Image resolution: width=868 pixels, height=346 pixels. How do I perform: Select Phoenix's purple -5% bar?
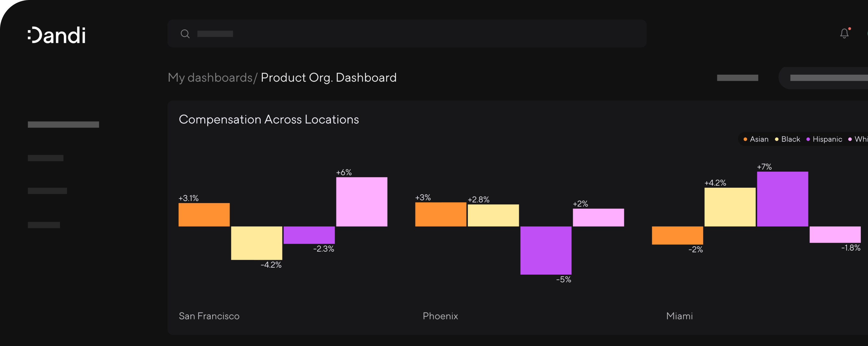[546, 250]
